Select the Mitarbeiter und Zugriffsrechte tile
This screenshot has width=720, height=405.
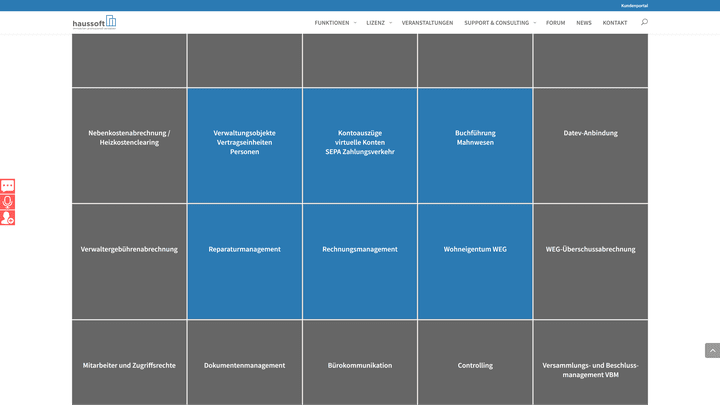(x=129, y=363)
